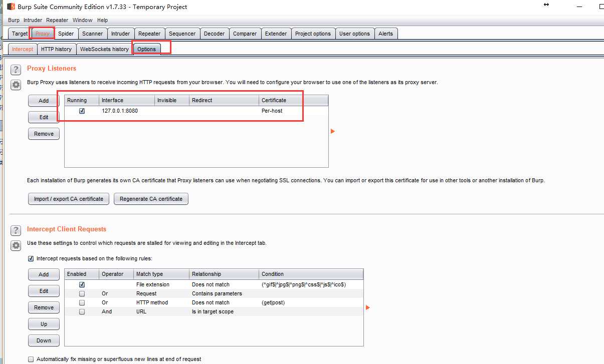Click the Match type column header
Viewport: 604px width, 364px height.
point(162,274)
